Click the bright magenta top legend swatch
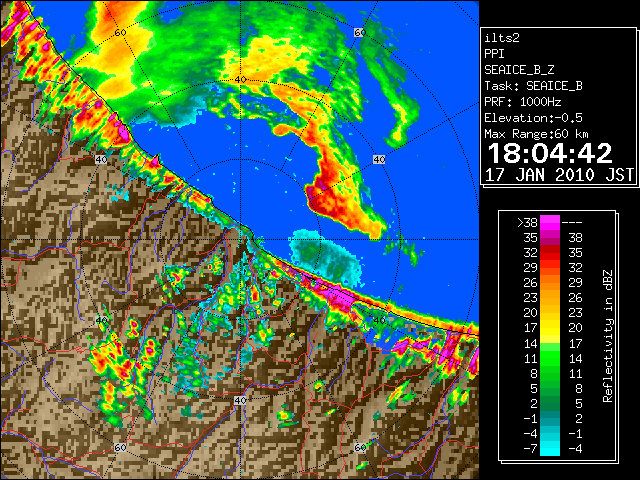This screenshot has height=480, width=640. click(x=550, y=223)
